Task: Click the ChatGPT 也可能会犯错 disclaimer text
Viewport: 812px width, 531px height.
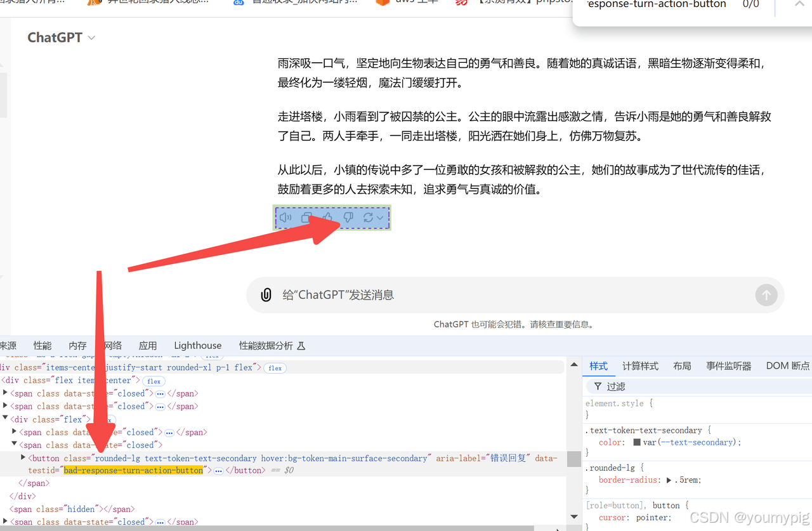Action: (514, 324)
